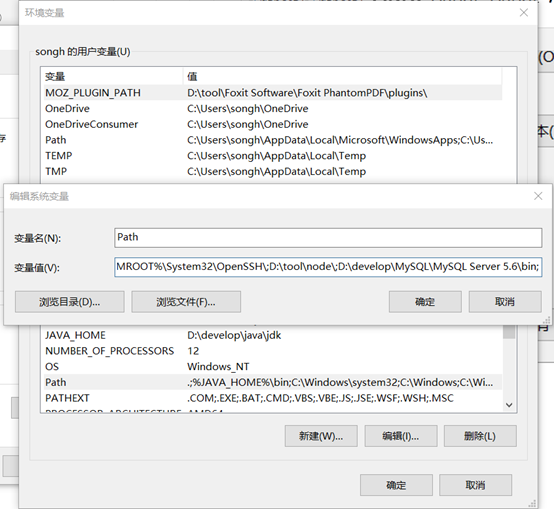Close the 环境变量 window
This screenshot has height=509, width=554.
(524, 13)
